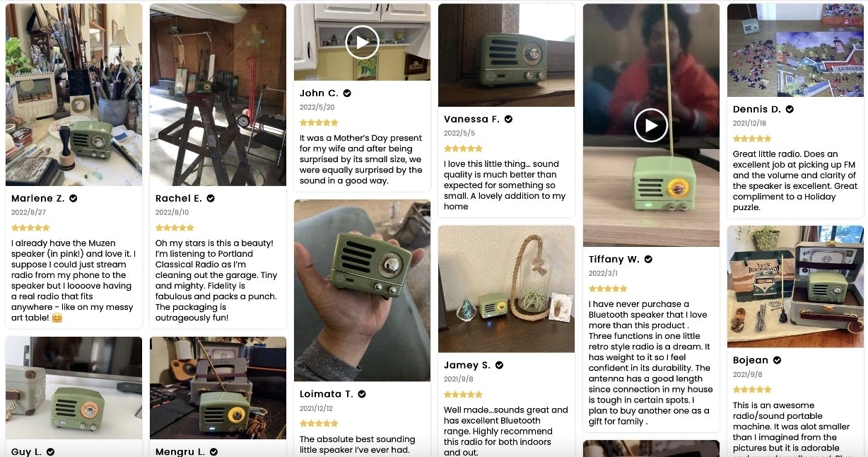Click verified checkmark beside Dennis D.
Viewport: 868px width, 457px height.
coord(790,110)
